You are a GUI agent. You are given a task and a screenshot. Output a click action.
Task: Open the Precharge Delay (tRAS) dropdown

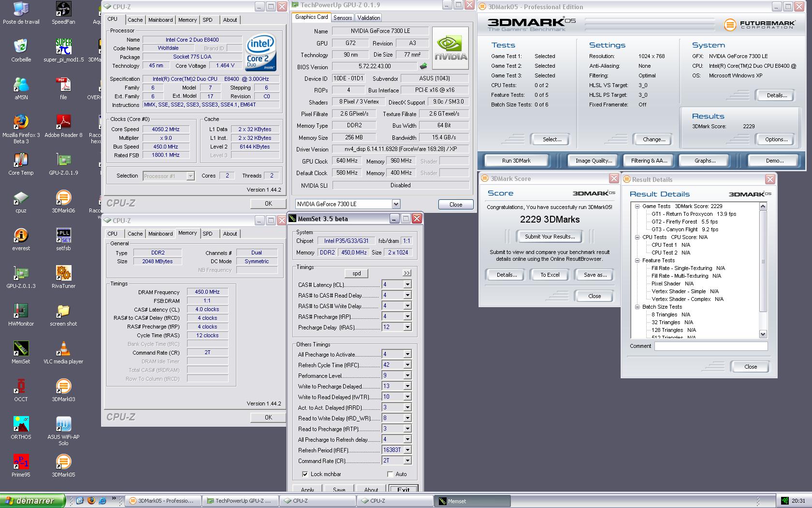pos(407,327)
